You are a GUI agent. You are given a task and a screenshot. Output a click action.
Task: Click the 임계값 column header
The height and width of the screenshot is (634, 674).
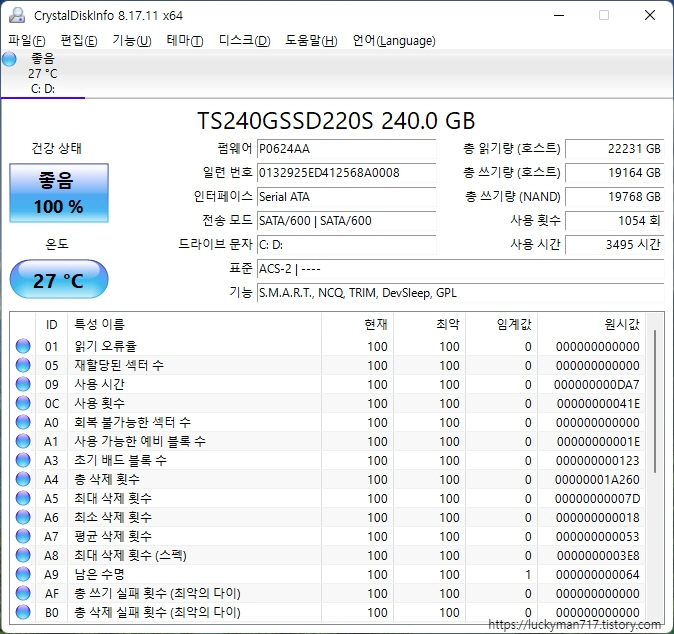[502, 325]
